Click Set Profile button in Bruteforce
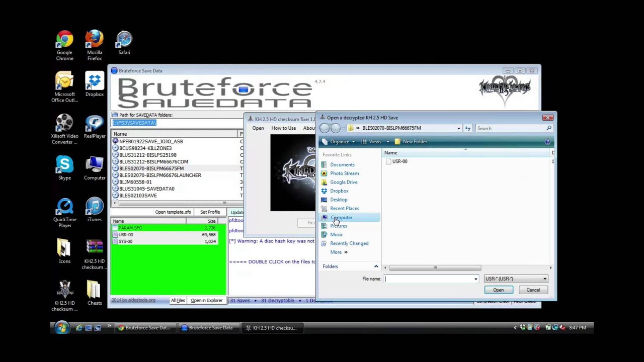Viewport: 644px width, 362px height. [210, 212]
